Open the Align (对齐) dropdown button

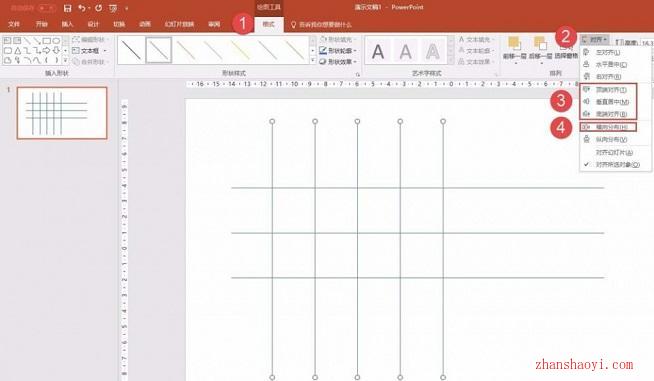click(x=595, y=40)
